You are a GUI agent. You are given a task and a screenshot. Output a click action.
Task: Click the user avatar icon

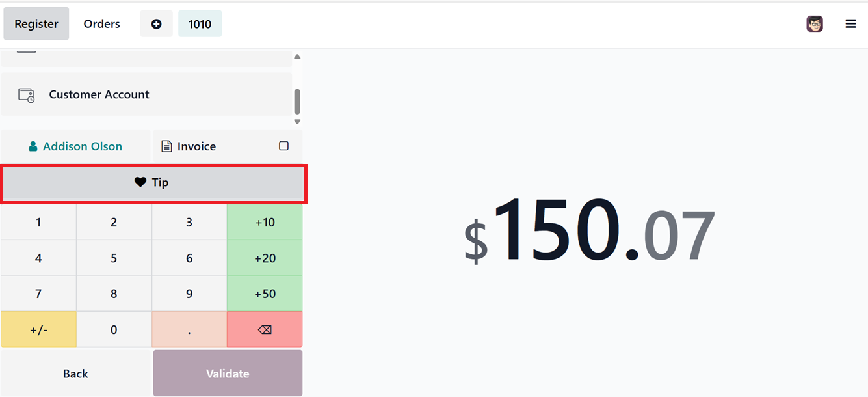click(x=815, y=24)
